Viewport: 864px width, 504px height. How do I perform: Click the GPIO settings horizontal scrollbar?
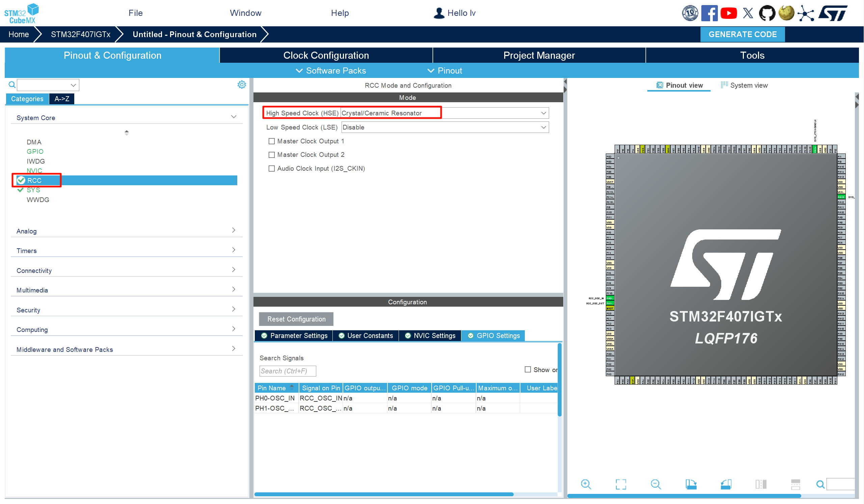coord(384,494)
